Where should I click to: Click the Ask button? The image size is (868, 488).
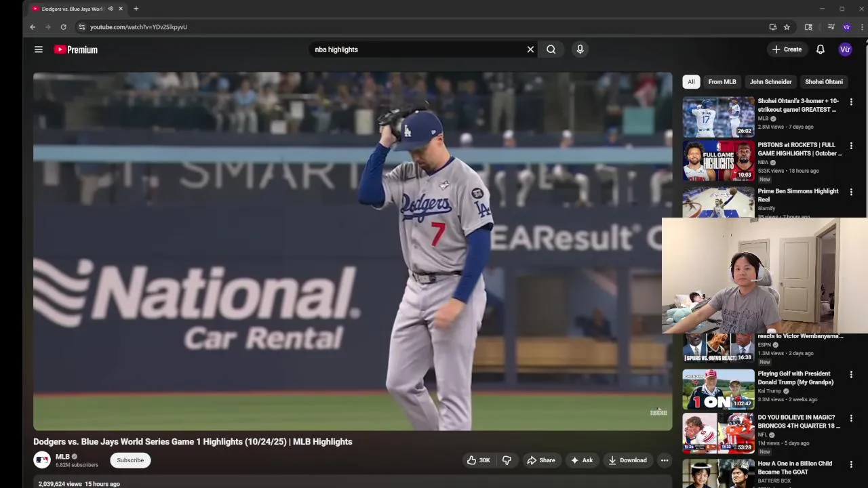click(581, 460)
